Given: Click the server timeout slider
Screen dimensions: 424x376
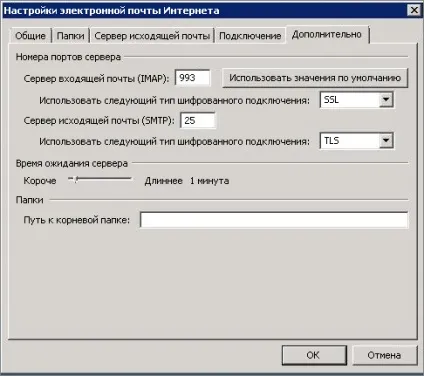Looking at the screenshot, I should pyautogui.click(x=100, y=180).
